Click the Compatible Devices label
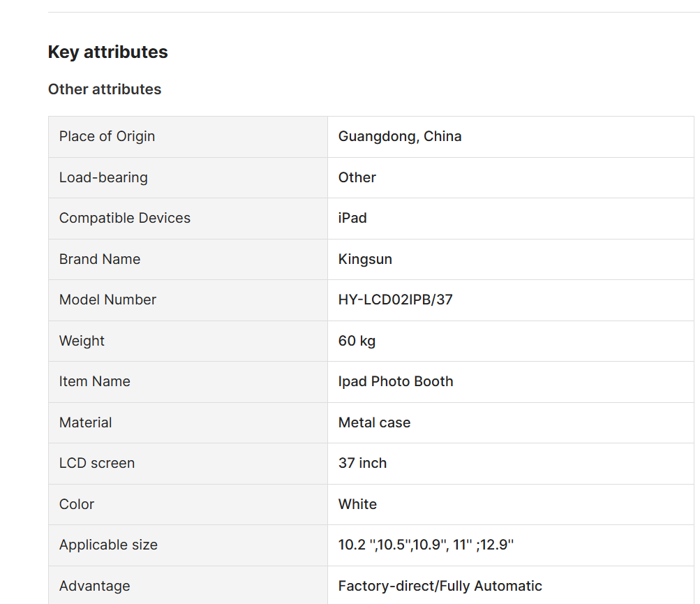 (x=125, y=218)
